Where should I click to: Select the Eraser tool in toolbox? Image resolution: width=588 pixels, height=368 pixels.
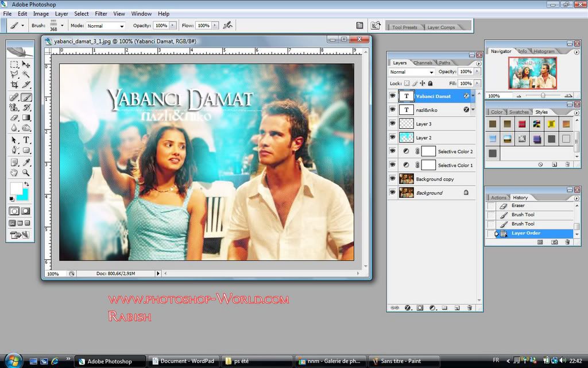14,117
